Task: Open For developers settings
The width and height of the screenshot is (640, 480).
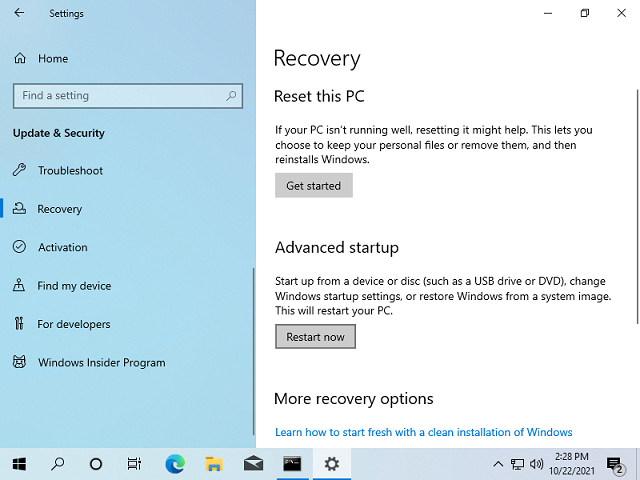Action: [x=73, y=324]
